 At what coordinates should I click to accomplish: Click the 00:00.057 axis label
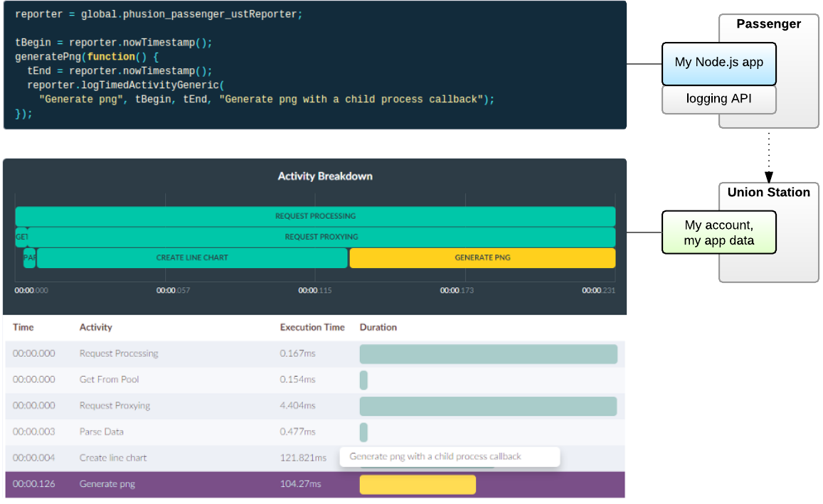[174, 291]
